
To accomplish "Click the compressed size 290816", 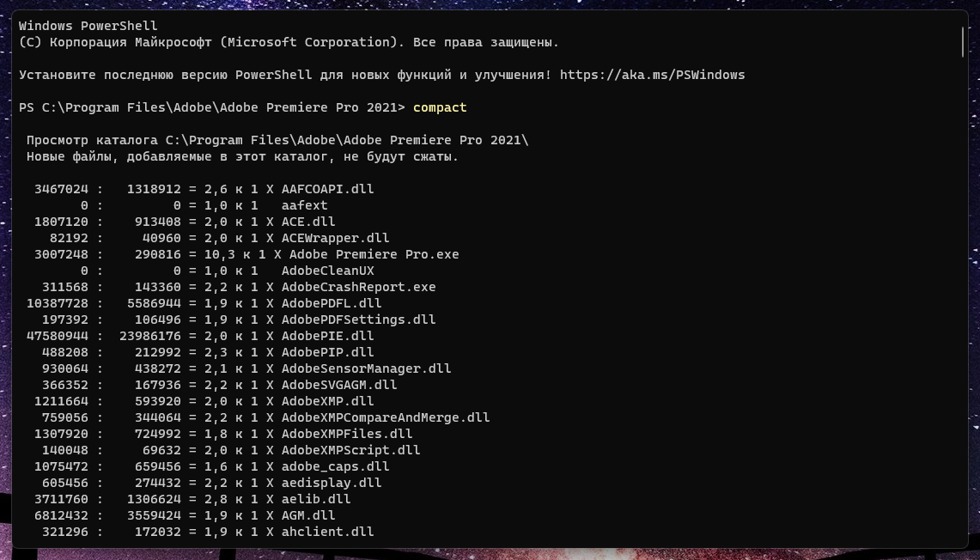I will [157, 253].
